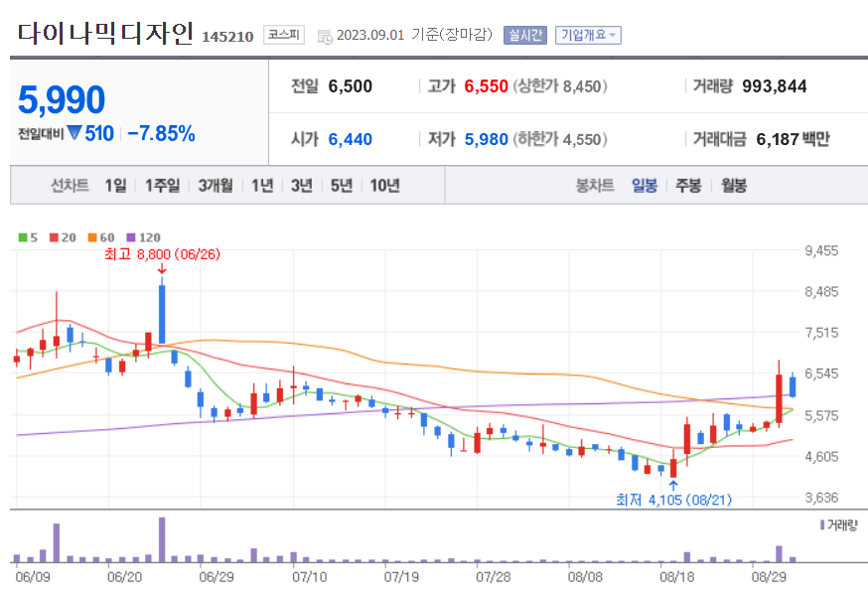The width and height of the screenshot is (868, 597).
Task: Select the 1주일 line chart tab
Action: pyautogui.click(x=162, y=186)
